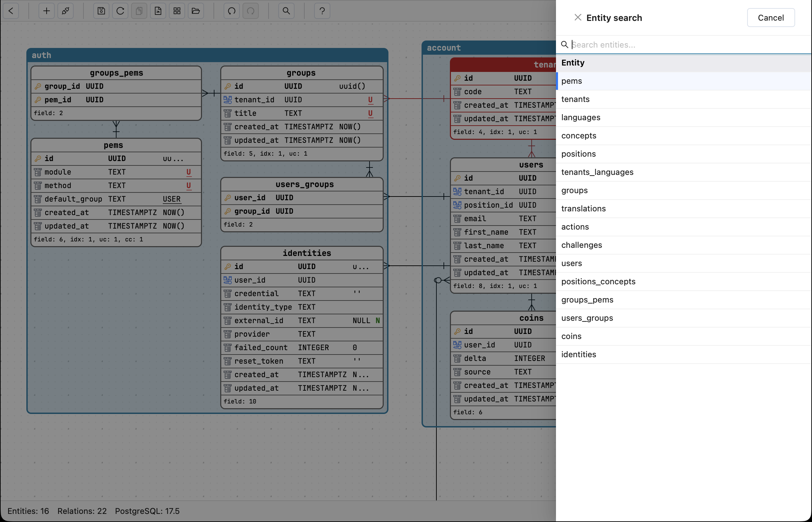This screenshot has height=522, width=812.
Task: Pick positions_concepts in the entity list
Action: tap(598, 282)
